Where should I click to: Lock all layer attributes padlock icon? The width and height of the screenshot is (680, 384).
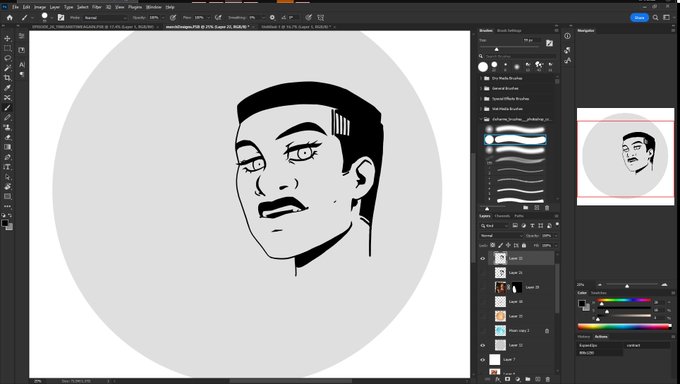click(x=524, y=245)
